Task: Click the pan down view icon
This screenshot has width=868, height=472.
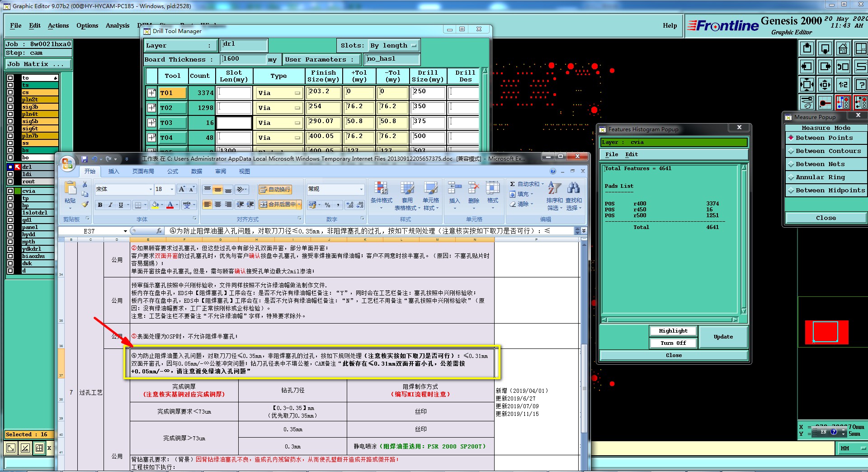Action: [825, 48]
